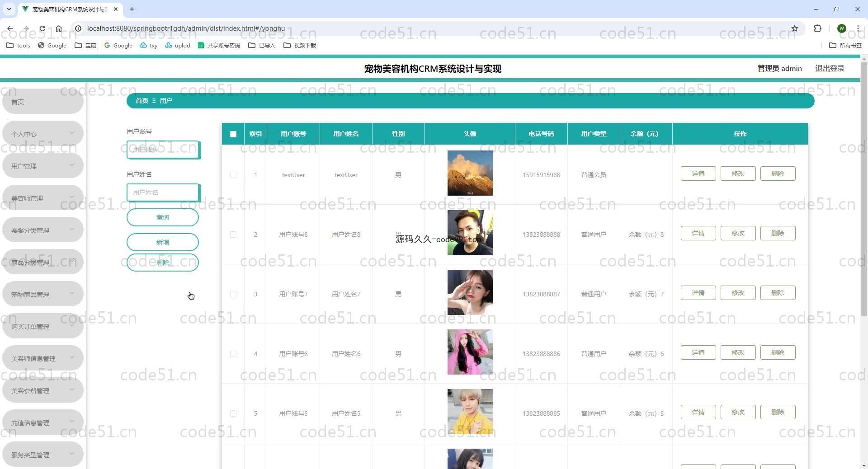Expand the 套餐分类管理 sidebar menu
868x469 pixels.
[43, 230]
